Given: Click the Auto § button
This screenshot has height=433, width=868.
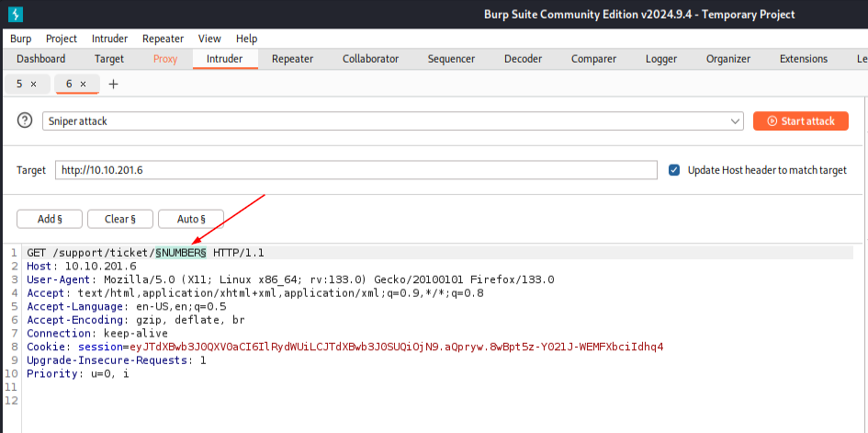Looking at the screenshot, I should click(191, 219).
